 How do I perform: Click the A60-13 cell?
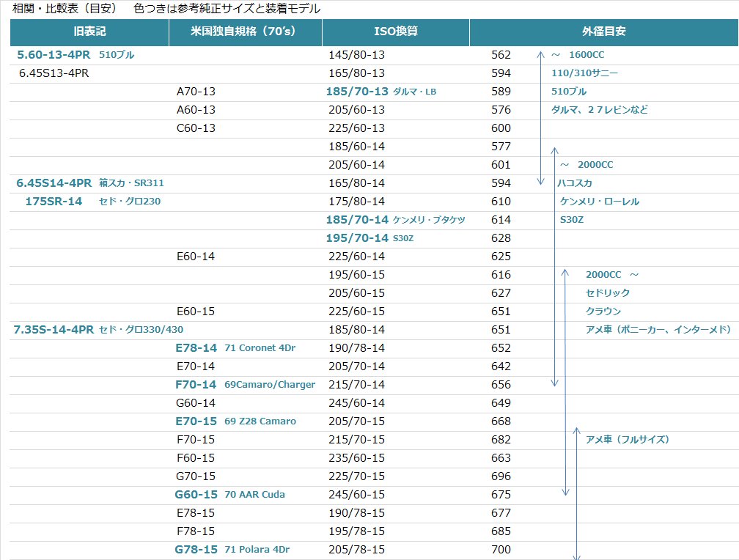(x=196, y=110)
